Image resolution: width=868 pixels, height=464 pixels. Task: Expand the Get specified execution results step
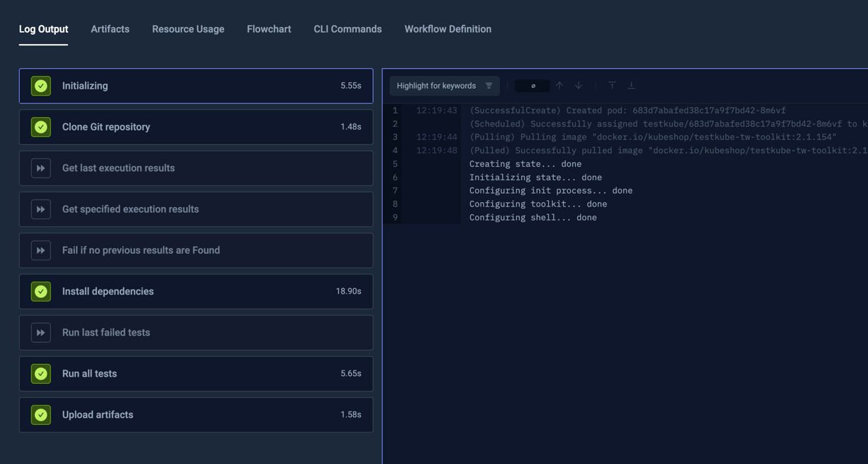click(x=196, y=209)
